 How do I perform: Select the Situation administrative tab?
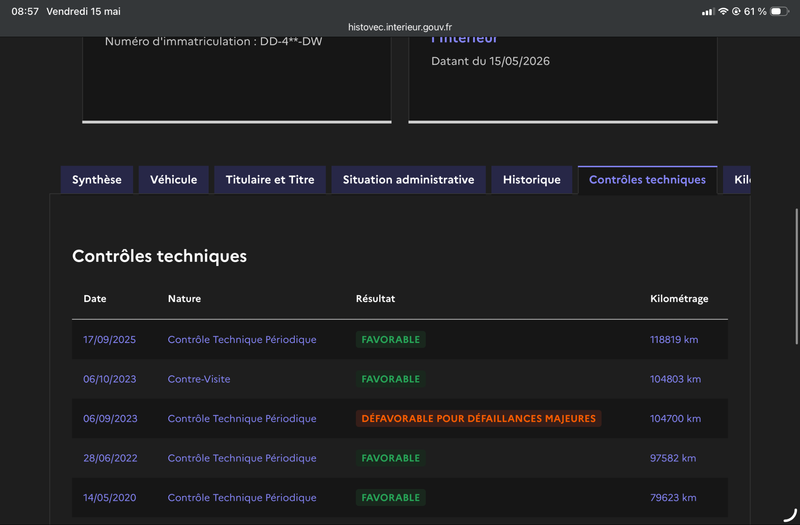tap(408, 180)
